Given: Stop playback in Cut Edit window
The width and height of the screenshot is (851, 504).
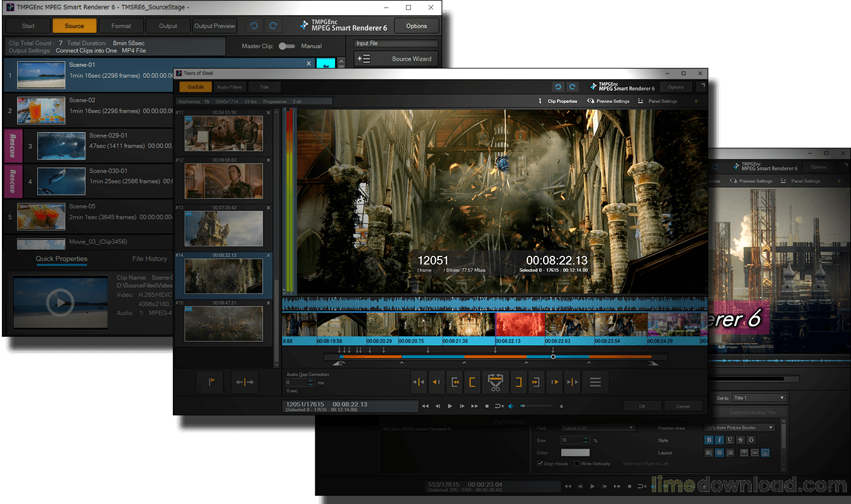Looking at the screenshot, I should (486, 406).
